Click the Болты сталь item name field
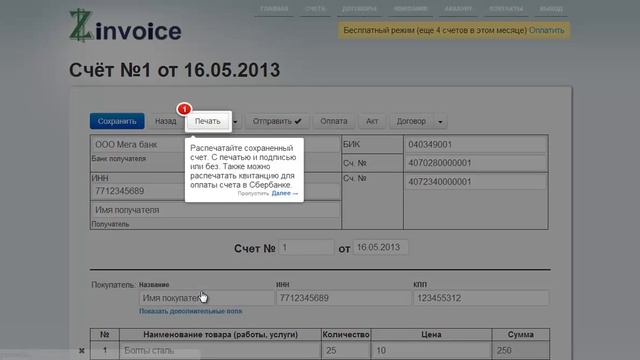The width and height of the screenshot is (640, 360). (x=220, y=351)
